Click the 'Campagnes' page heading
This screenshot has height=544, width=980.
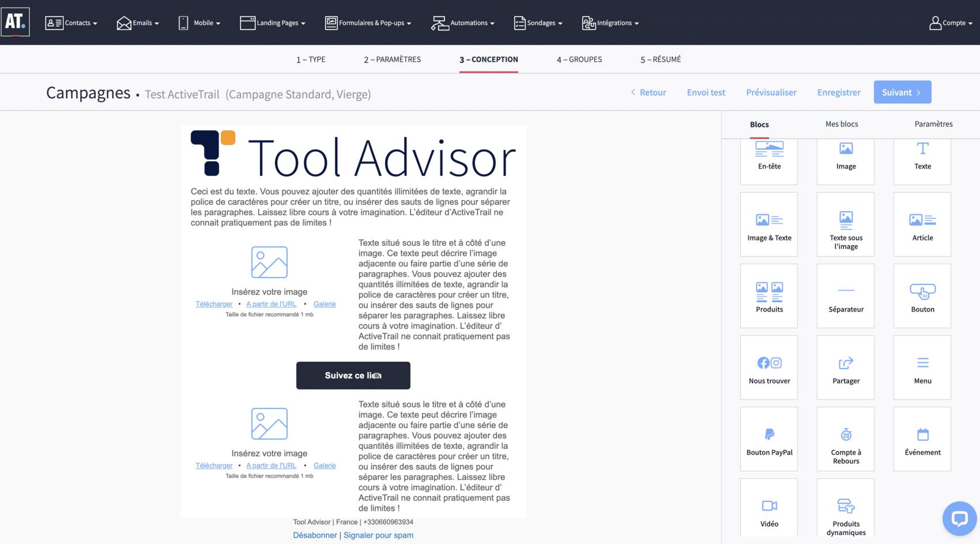point(88,93)
